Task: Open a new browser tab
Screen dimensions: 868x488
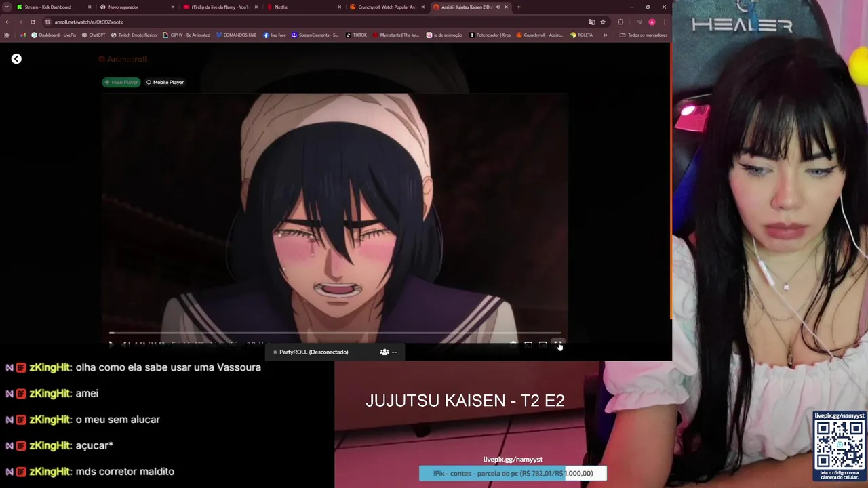Action: 519,7
